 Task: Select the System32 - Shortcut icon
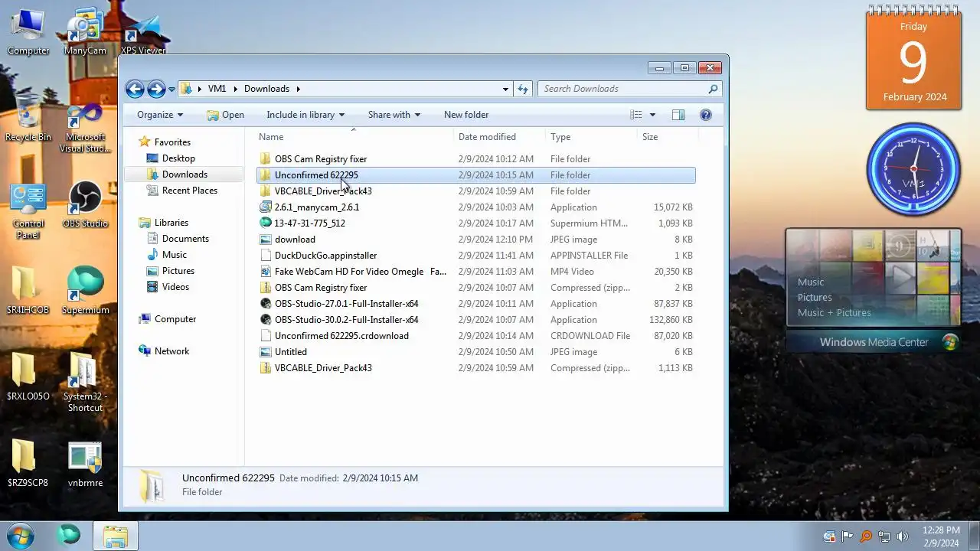pyautogui.click(x=85, y=383)
